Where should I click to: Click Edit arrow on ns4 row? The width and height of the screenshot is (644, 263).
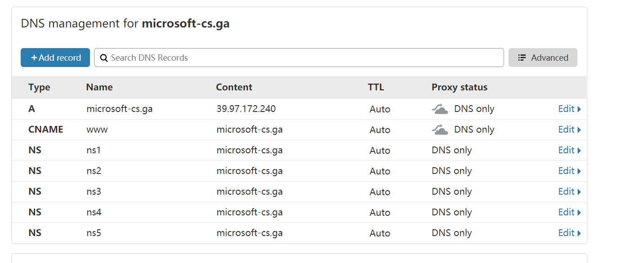click(x=579, y=213)
